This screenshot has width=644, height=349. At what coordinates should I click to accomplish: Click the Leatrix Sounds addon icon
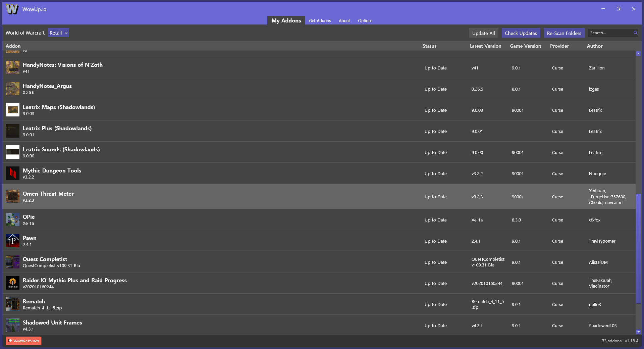click(13, 152)
